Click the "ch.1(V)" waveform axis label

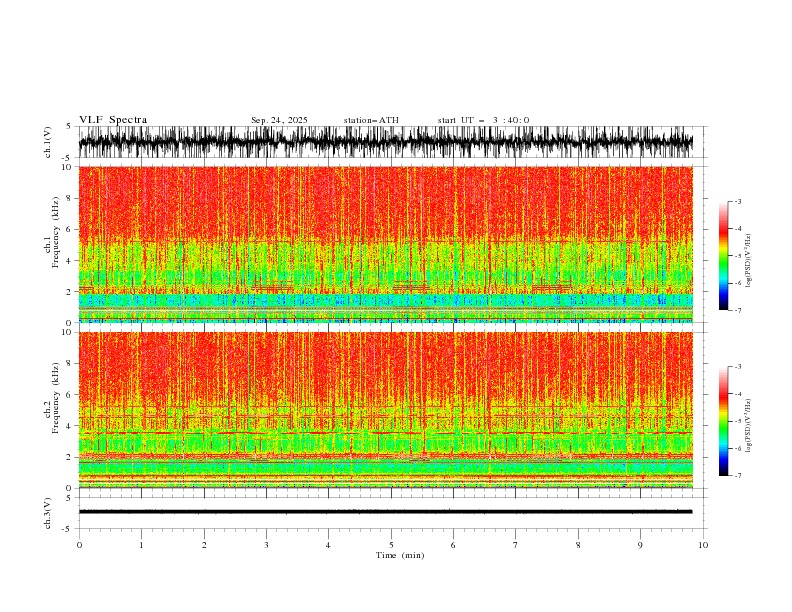click(x=48, y=142)
